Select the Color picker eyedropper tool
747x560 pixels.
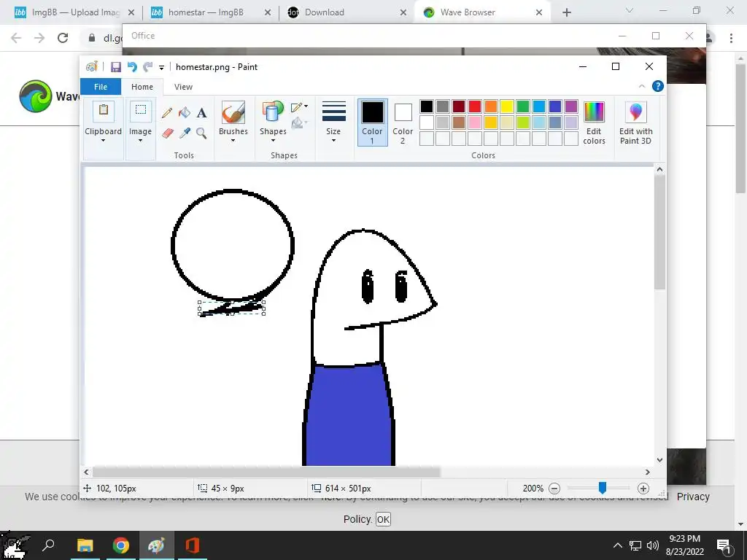tap(185, 133)
